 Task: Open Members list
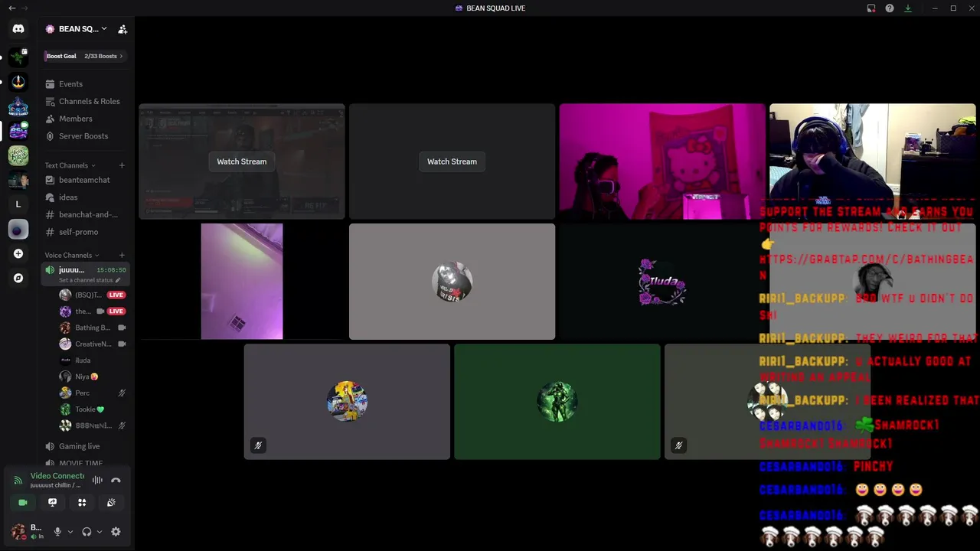point(84,119)
